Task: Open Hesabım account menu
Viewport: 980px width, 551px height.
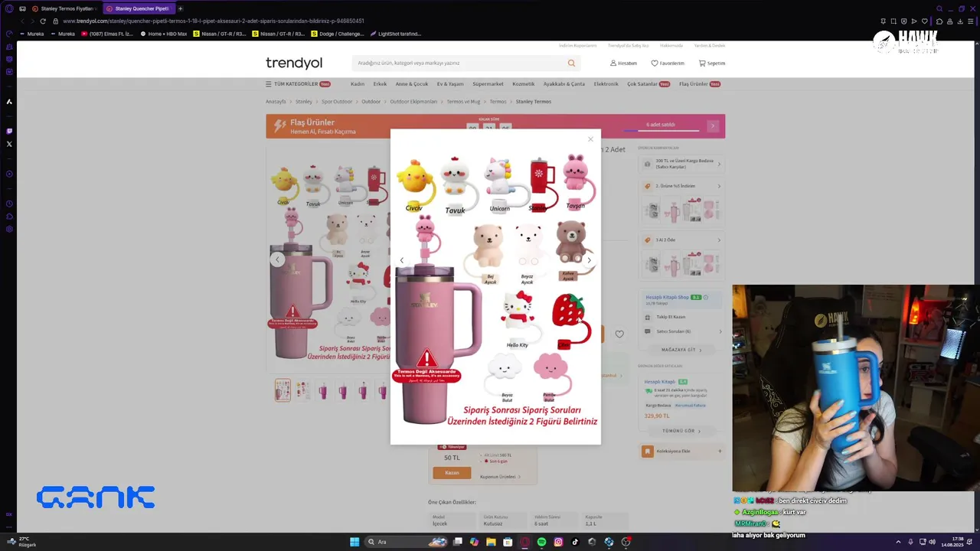Action: click(x=623, y=63)
